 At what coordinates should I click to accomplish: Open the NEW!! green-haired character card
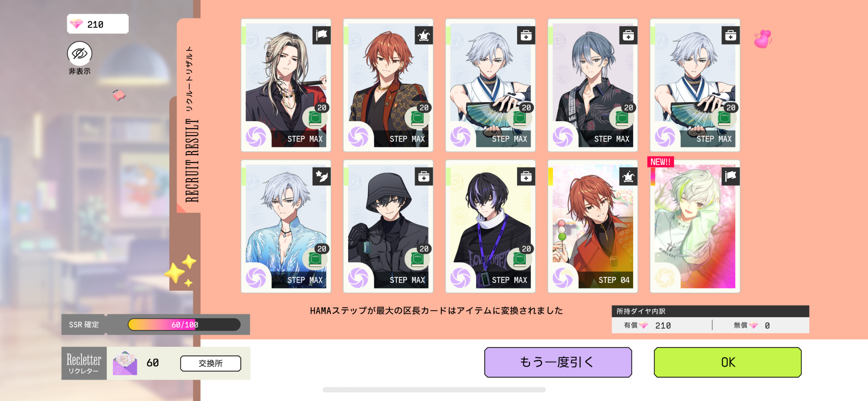pos(695,226)
